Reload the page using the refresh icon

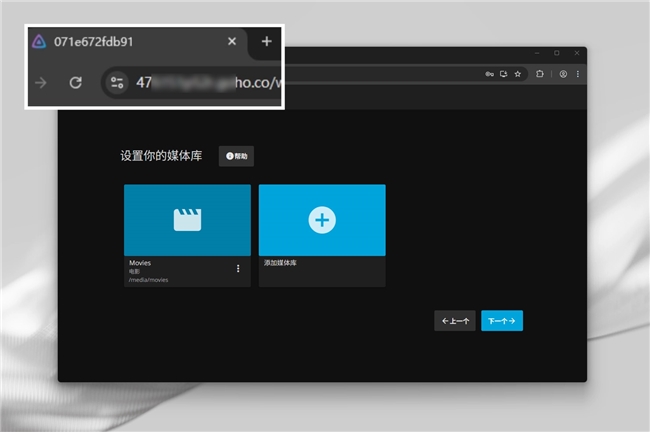coord(75,83)
